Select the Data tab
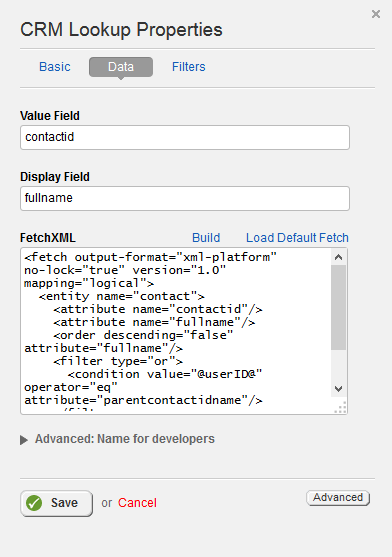 pos(121,67)
